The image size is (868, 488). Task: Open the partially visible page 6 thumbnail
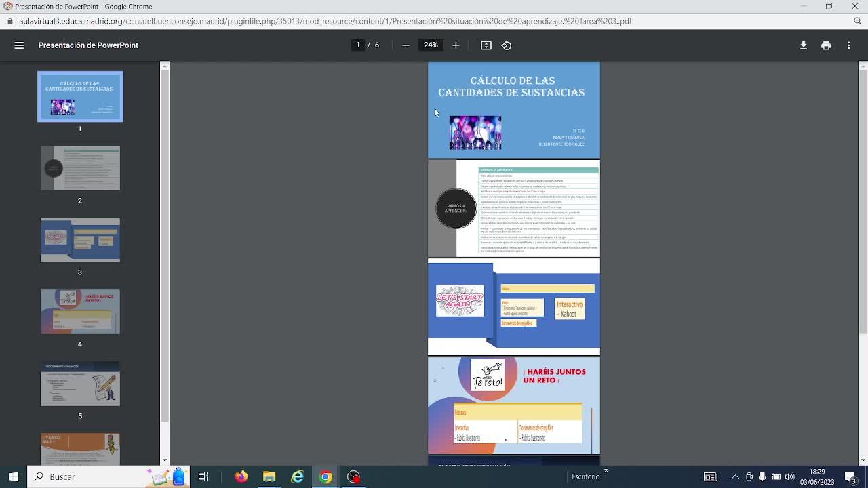click(x=80, y=449)
